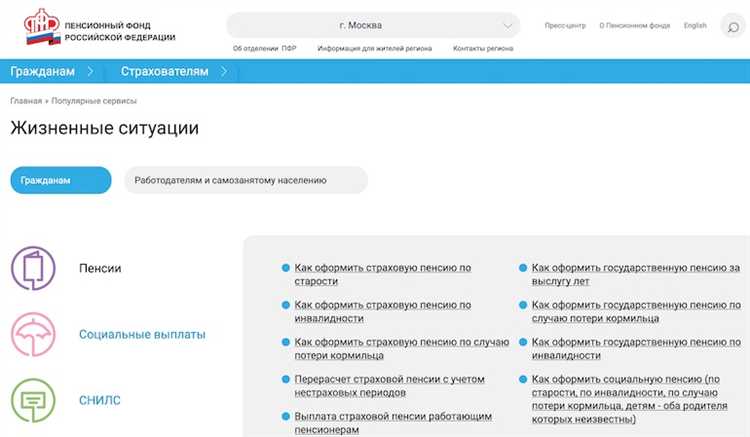Select the СНИЛС category
Screen dimensions: 750x437
100,400
